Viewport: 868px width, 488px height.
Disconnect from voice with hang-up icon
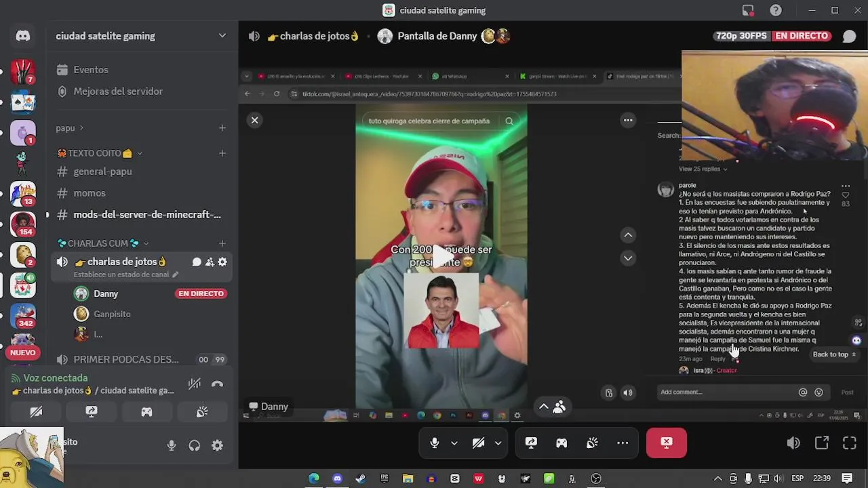tap(217, 384)
